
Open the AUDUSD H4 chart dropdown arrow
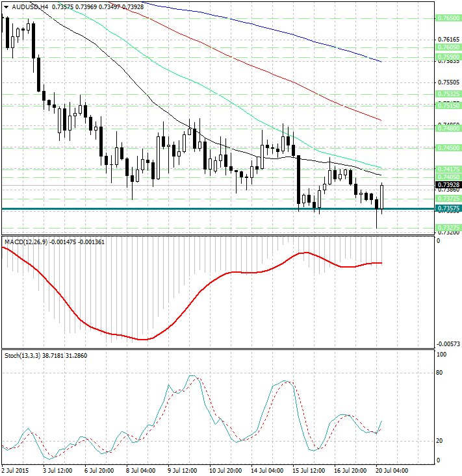pos(6,7)
